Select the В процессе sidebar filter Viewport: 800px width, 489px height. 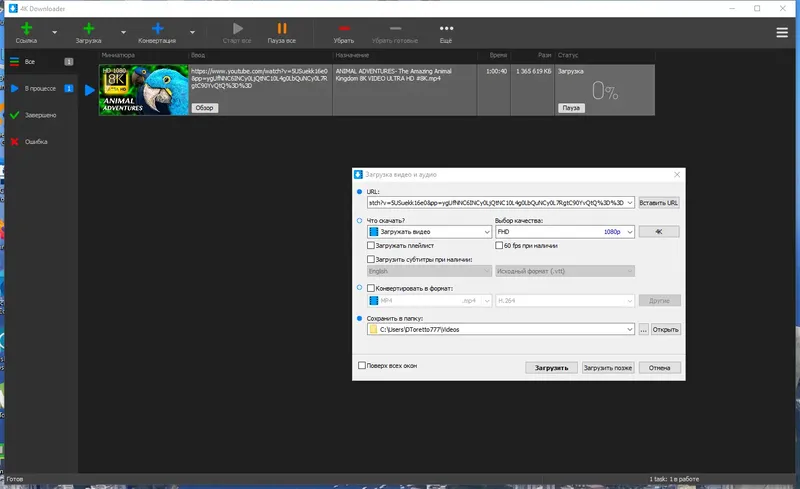pyautogui.click(x=40, y=88)
